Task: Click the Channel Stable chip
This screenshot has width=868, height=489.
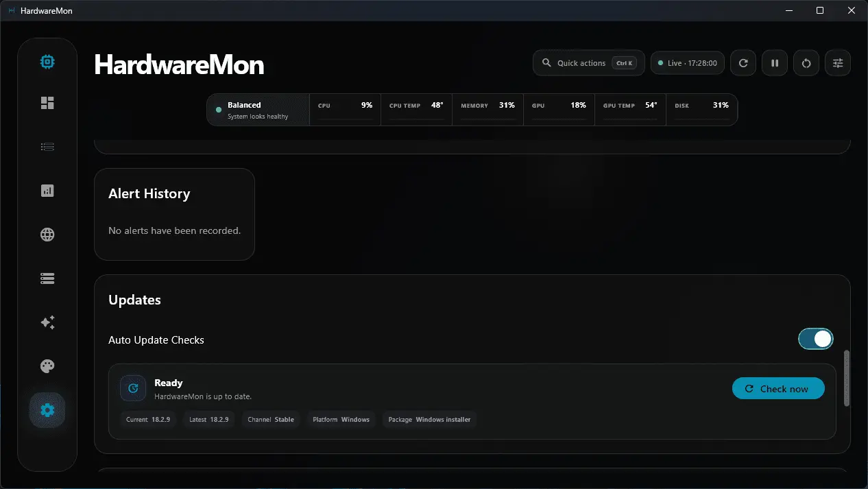Action: [271, 419]
